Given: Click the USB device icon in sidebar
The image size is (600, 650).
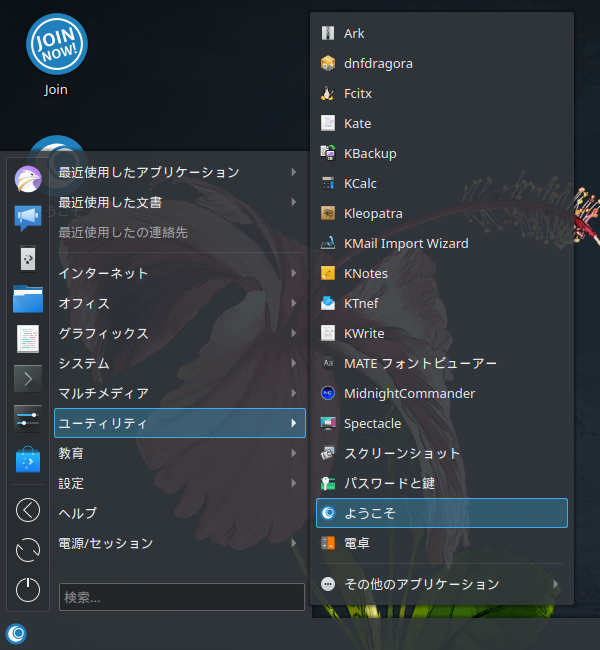Looking at the screenshot, I should [28, 259].
